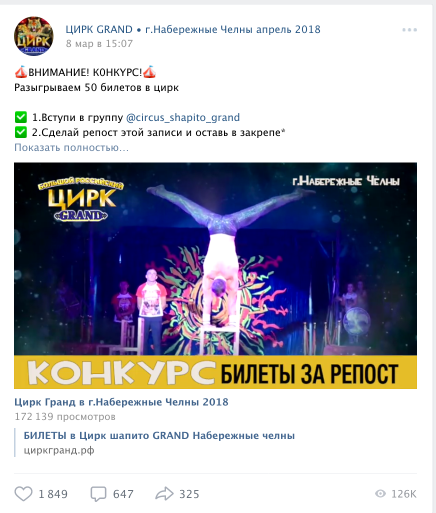Click the green checkmark beside step 1
The image size is (436, 513).
tap(21, 117)
